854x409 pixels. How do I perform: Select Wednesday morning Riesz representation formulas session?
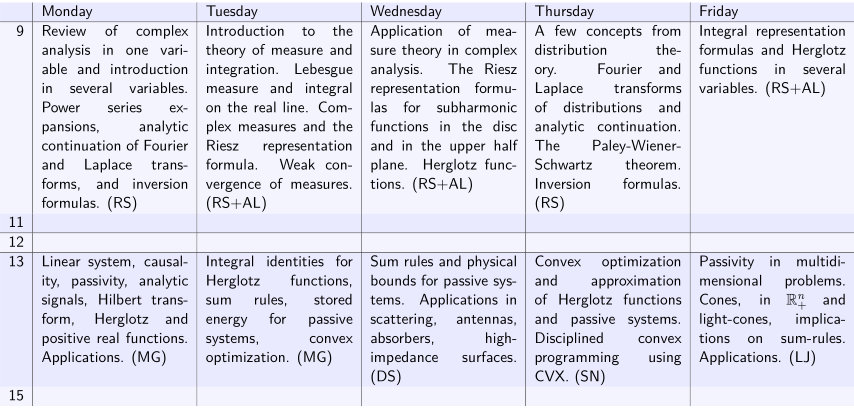[x=443, y=118]
